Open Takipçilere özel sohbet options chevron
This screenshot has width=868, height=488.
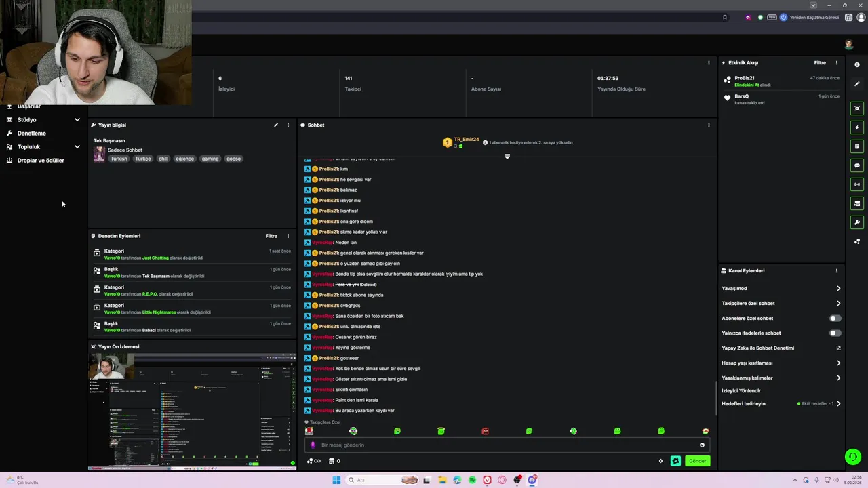[838, 303]
